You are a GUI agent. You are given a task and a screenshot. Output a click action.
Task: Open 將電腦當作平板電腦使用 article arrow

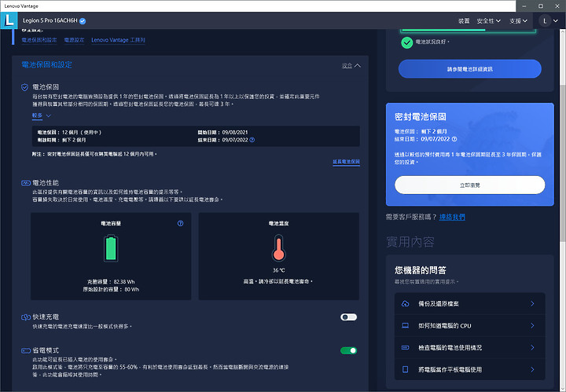click(x=532, y=369)
